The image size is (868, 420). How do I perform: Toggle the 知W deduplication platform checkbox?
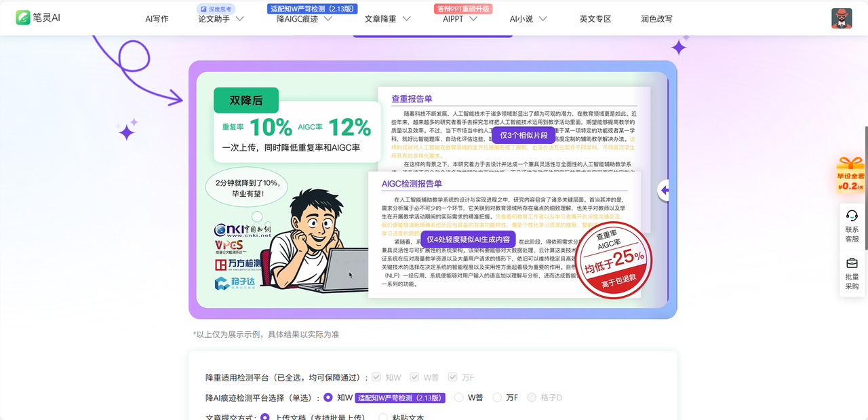(x=376, y=377)
